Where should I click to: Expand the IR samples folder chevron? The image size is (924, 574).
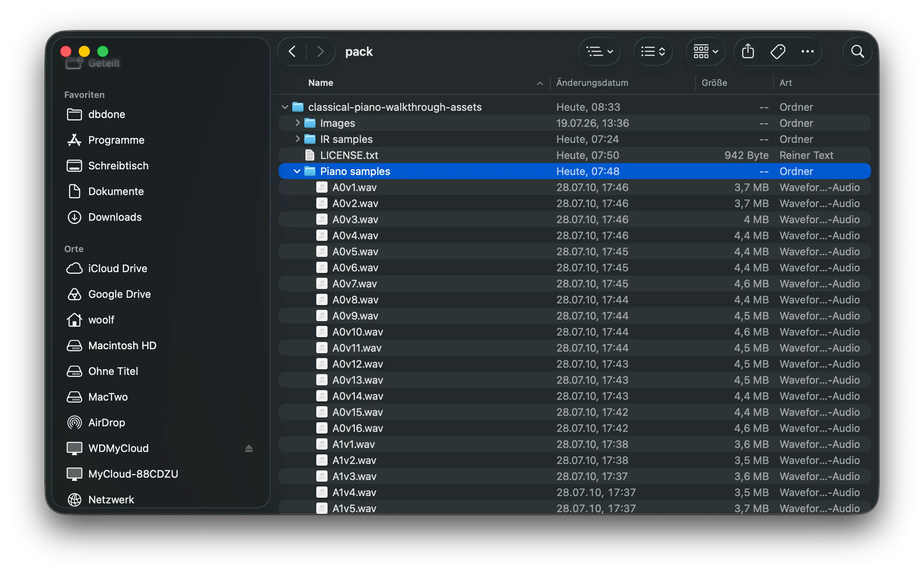(297, 139)
